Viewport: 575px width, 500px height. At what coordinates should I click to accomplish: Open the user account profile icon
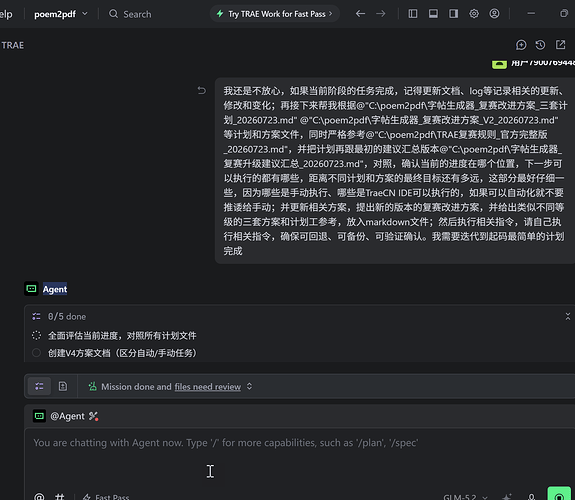point(494,14)
